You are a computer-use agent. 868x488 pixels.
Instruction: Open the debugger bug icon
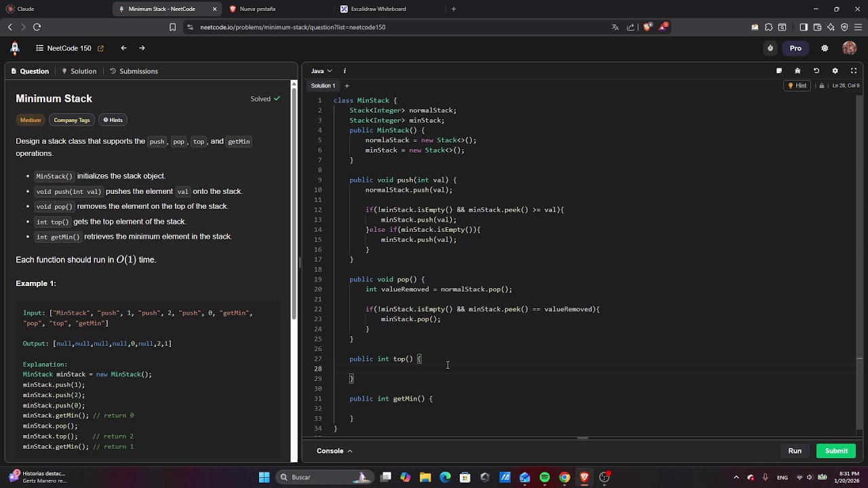pos(797,70)
